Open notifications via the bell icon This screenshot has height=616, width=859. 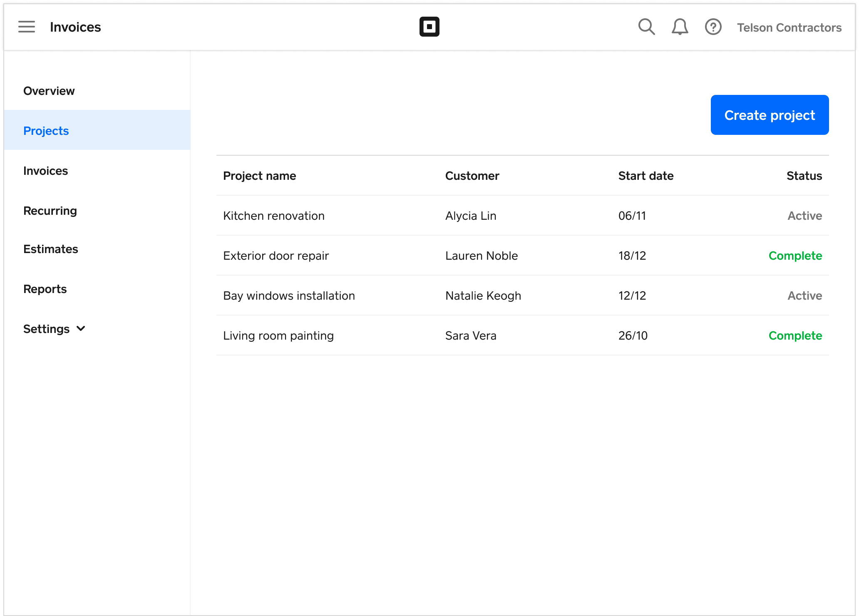(x=679, y=26)
